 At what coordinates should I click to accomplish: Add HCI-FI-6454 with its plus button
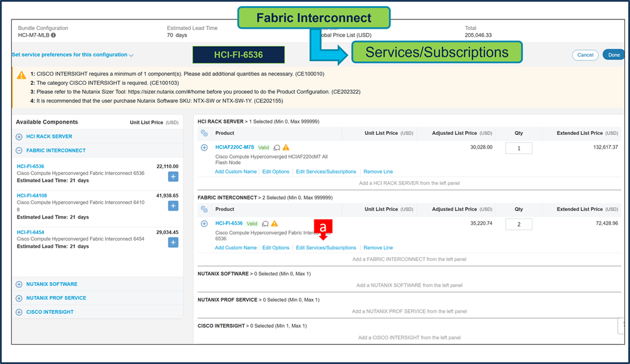click(173, 242)
